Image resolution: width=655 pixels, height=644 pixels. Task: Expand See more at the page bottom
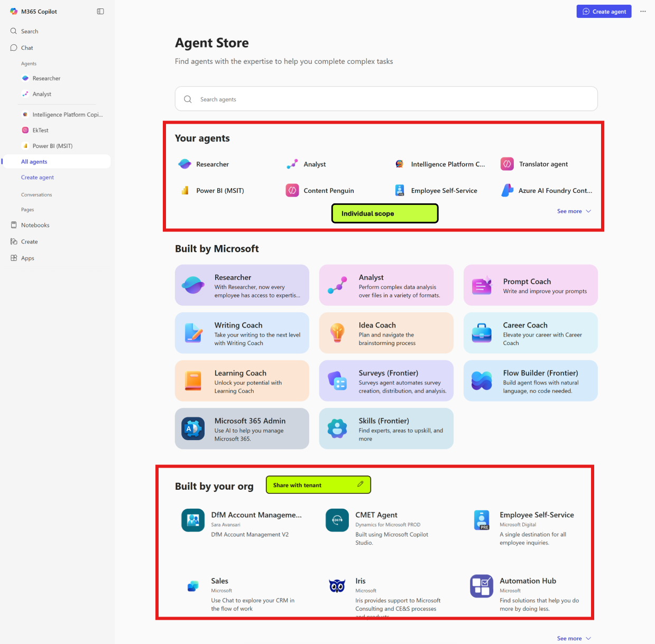[573, 638]
